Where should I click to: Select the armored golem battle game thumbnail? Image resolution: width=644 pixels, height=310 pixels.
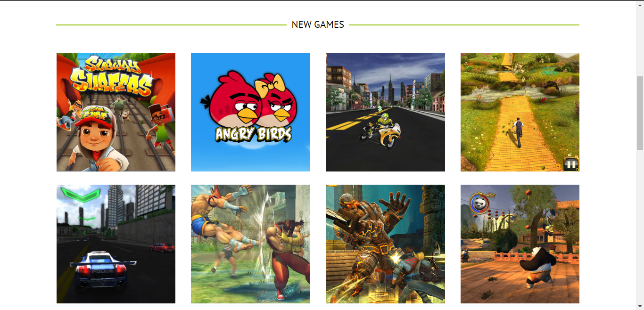[x=385, y=244]
